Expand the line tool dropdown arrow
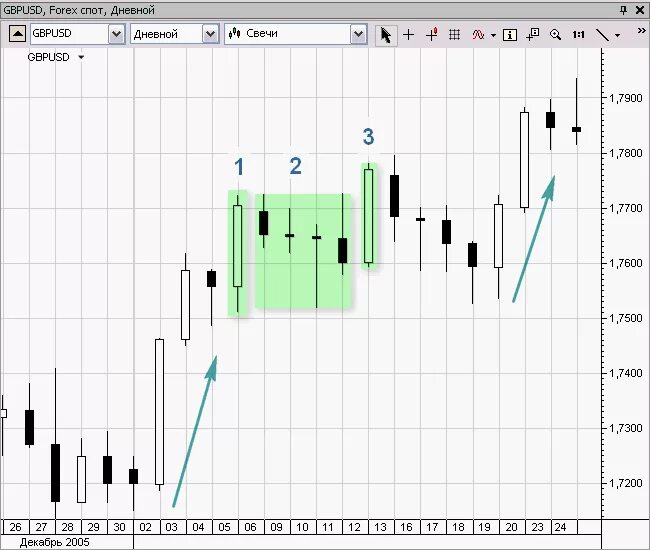 coord(617,35)
